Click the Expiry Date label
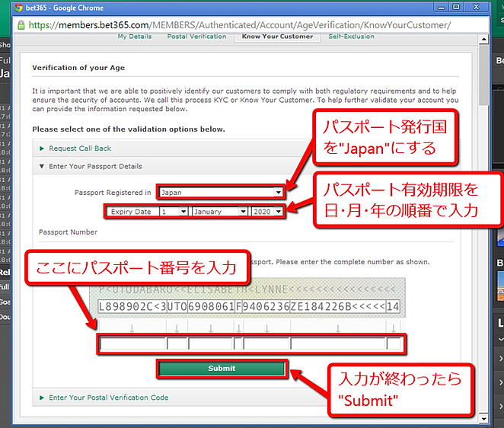 click(x=131, y=212)
